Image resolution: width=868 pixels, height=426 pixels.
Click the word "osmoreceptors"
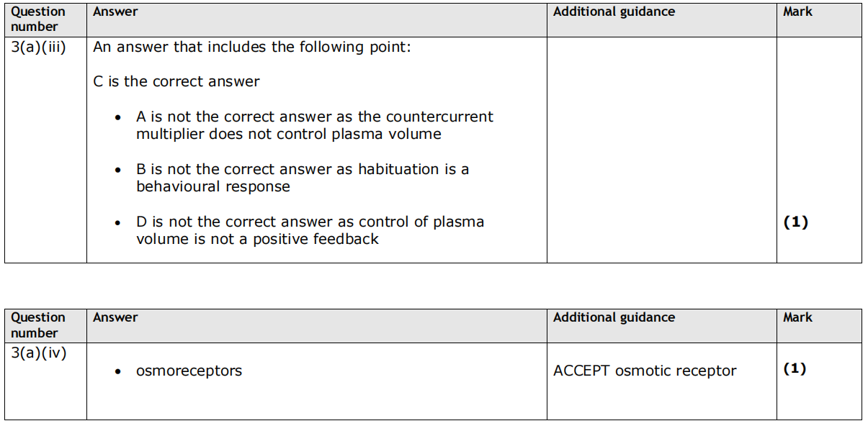(x=189, y=371)
